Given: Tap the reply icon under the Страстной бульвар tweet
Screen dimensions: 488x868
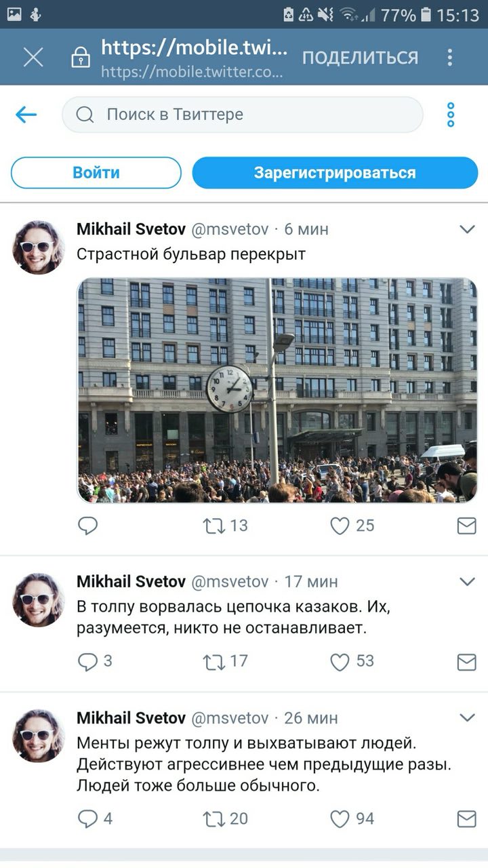Looking at the screenshot, I should coord(87,526).
